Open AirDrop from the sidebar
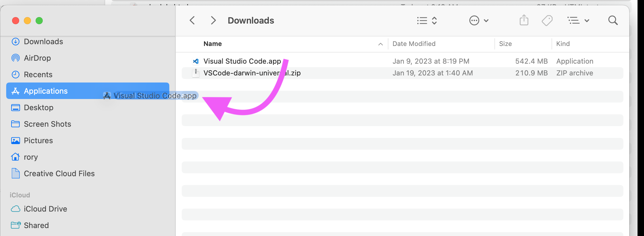644x236 pixels. 37,58
